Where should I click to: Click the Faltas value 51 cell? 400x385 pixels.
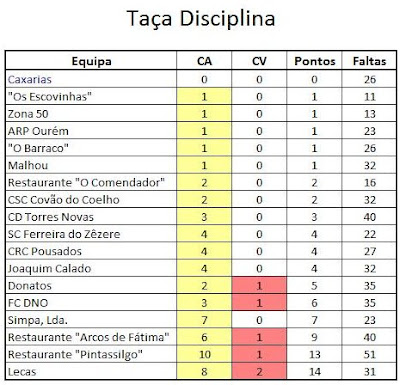click(x=369, y=354)
